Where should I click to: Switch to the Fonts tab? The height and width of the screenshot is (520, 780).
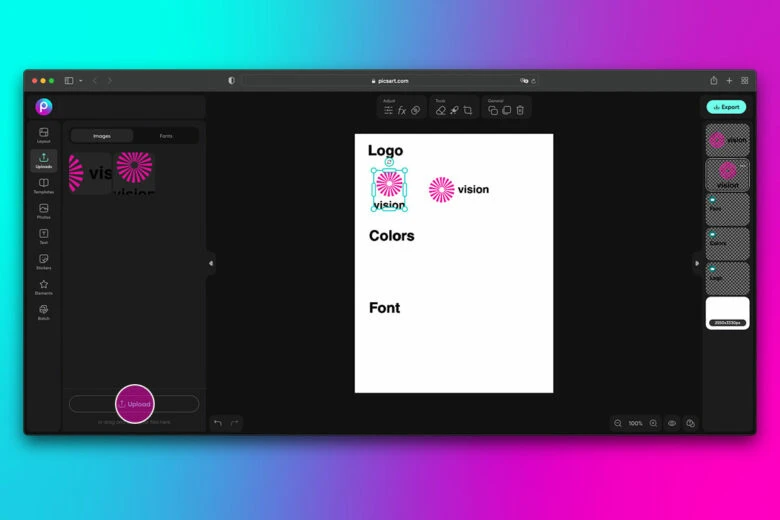click(x=166, y=136)
